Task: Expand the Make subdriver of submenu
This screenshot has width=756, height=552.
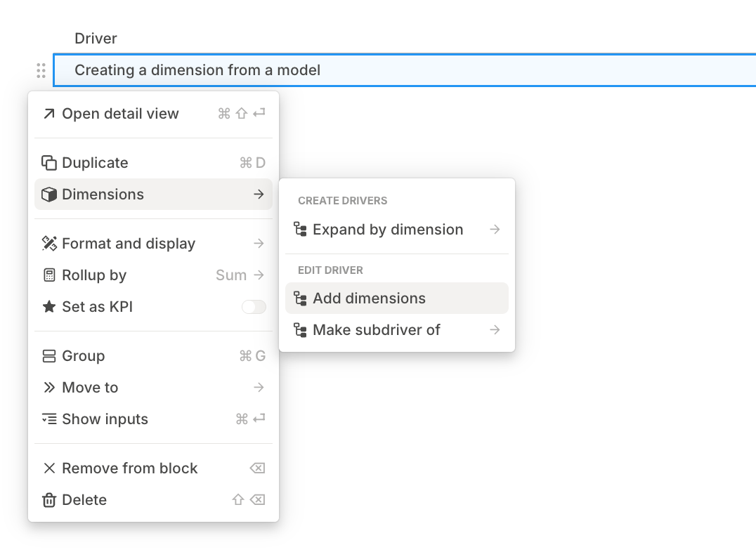Action: tap(494, 329)
